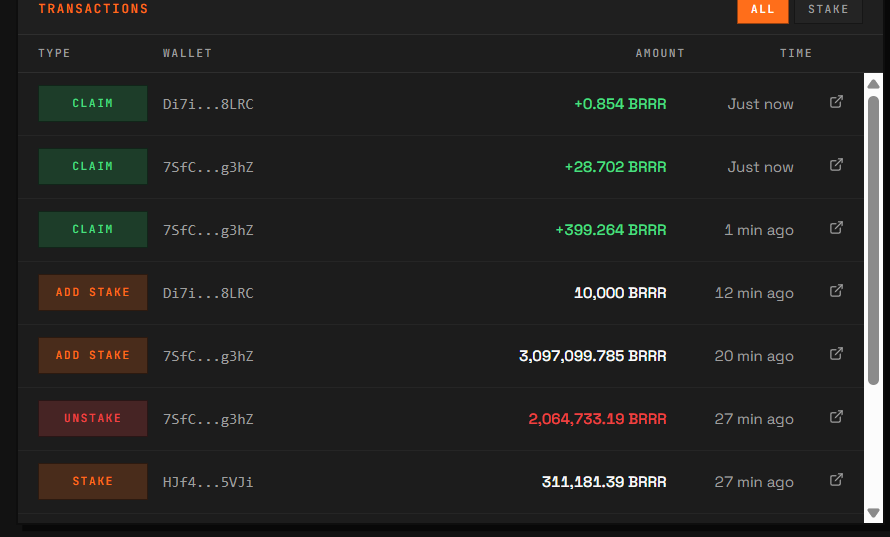
Task: Open external link for 2,064,733.19 BRRR unstake
Action: click(836, 417)
